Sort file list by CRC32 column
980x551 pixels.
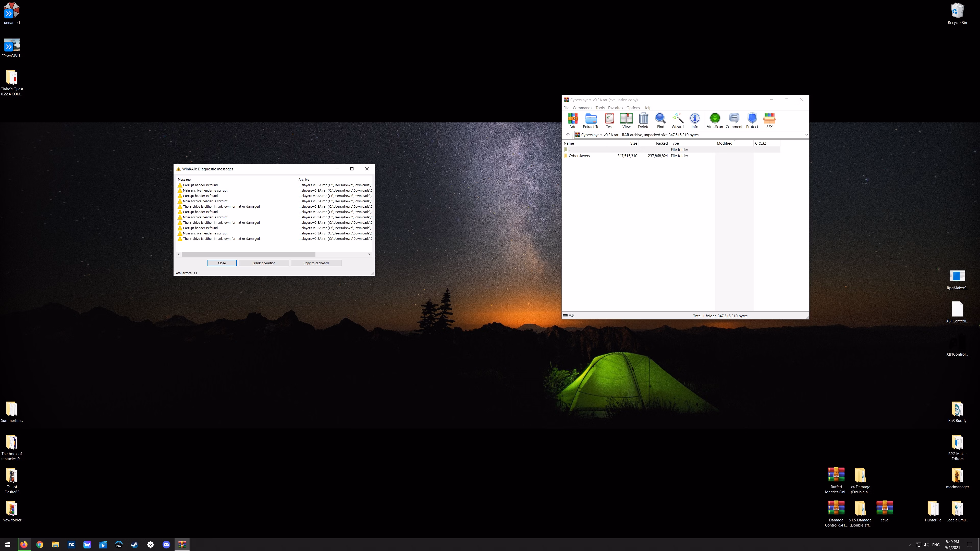tap(766, 143)
